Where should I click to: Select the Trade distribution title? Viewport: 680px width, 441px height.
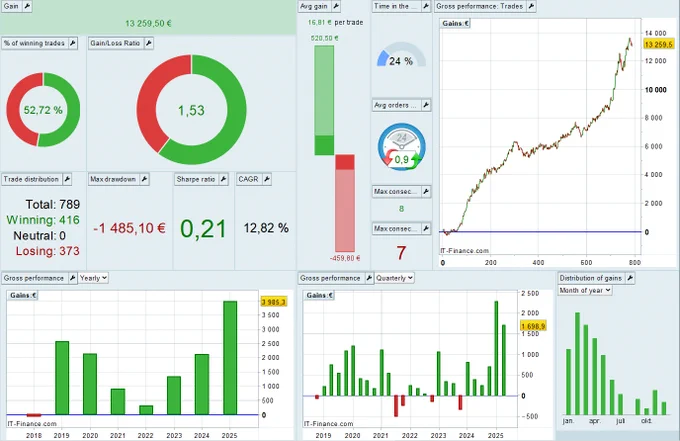point(31,179)
